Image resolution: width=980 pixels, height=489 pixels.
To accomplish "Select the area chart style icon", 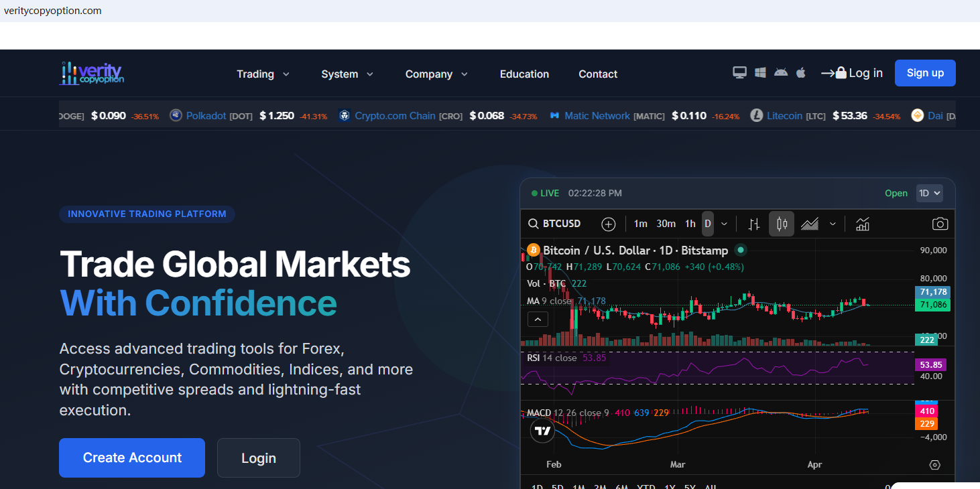I will click(x=810, y=224).
